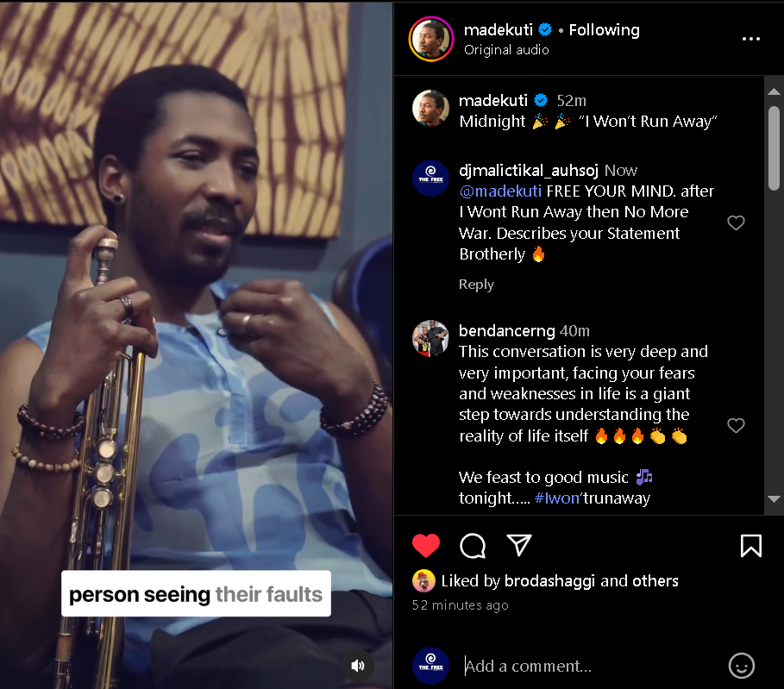Click the comments scrollbar thumb

tap(774, 147)
